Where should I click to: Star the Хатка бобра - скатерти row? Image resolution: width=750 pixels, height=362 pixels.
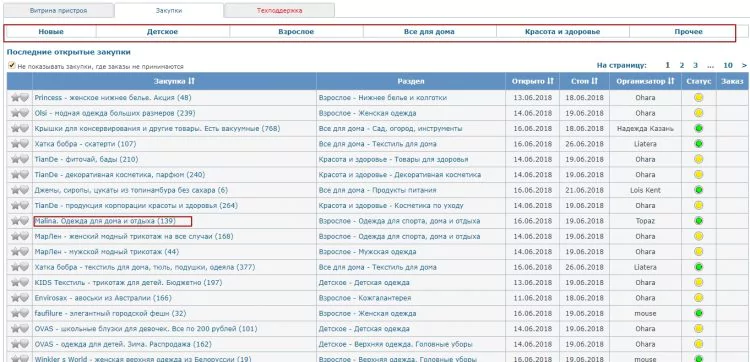(15, 144)
